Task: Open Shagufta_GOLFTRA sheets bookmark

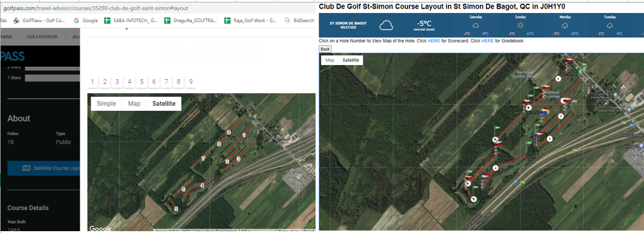Action: [x=191, y=20]
